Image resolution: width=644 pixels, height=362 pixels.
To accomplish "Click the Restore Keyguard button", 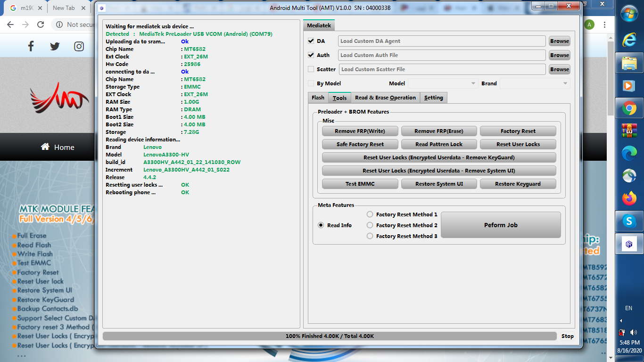I will [518, 184].
